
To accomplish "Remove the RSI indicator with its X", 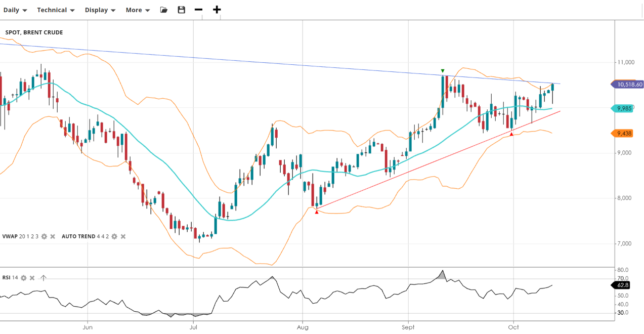I will click(x=32, y=278).
